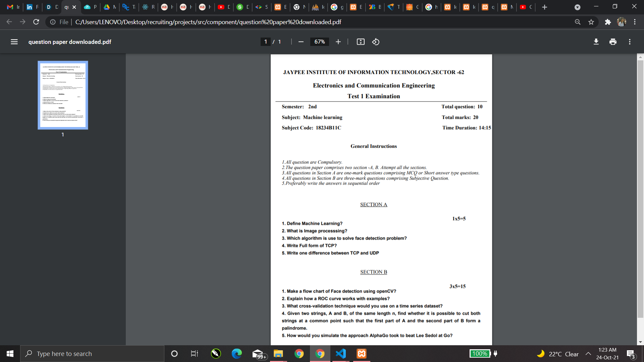Download the PDF file

tap(596, 42)
